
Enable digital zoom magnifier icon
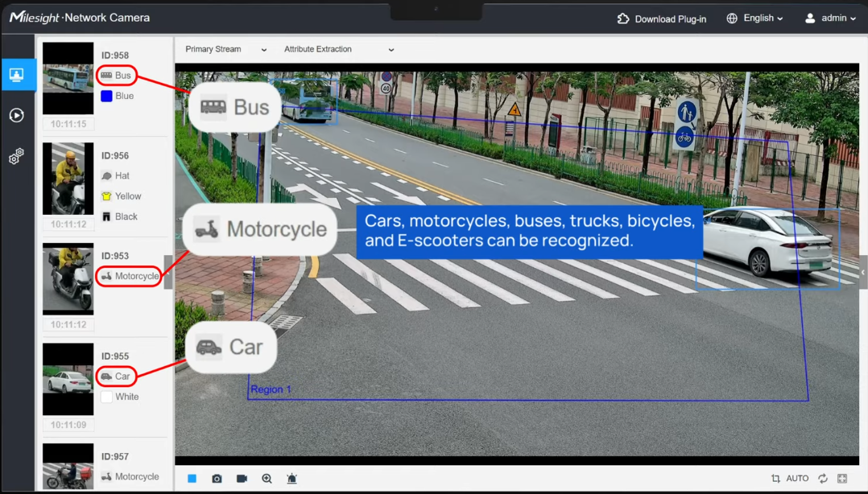[267, 479]
